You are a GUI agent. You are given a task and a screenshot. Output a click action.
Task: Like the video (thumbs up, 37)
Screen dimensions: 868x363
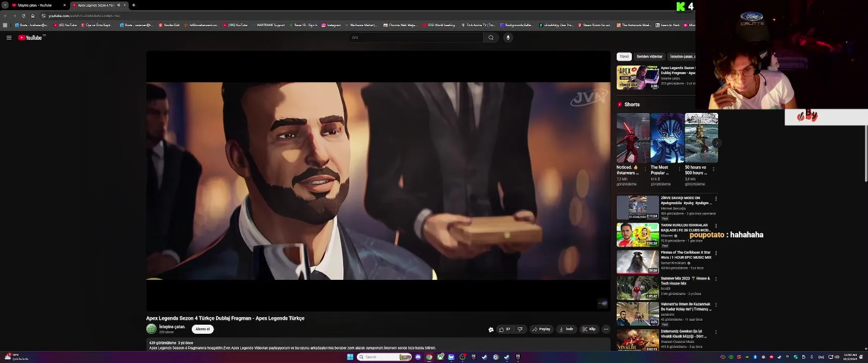[504, 329]
